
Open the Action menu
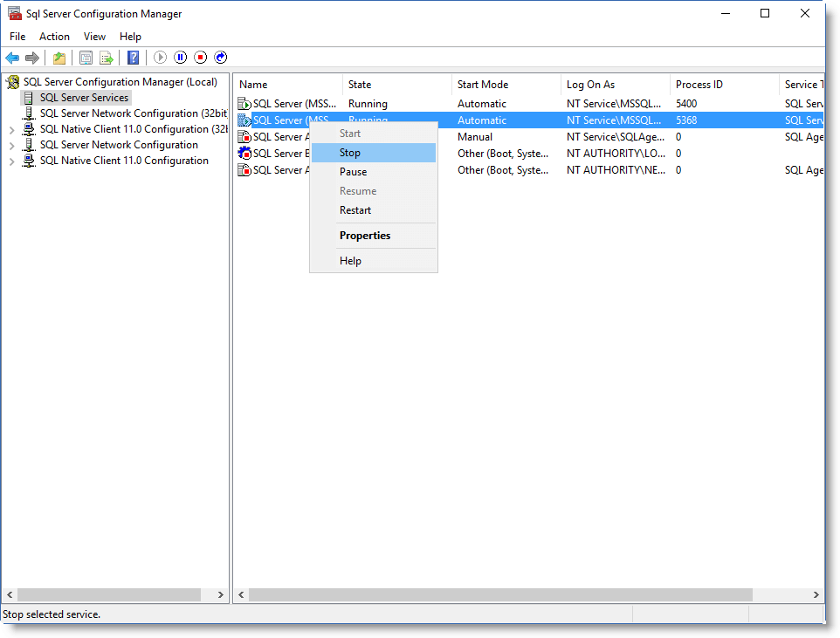54,37
